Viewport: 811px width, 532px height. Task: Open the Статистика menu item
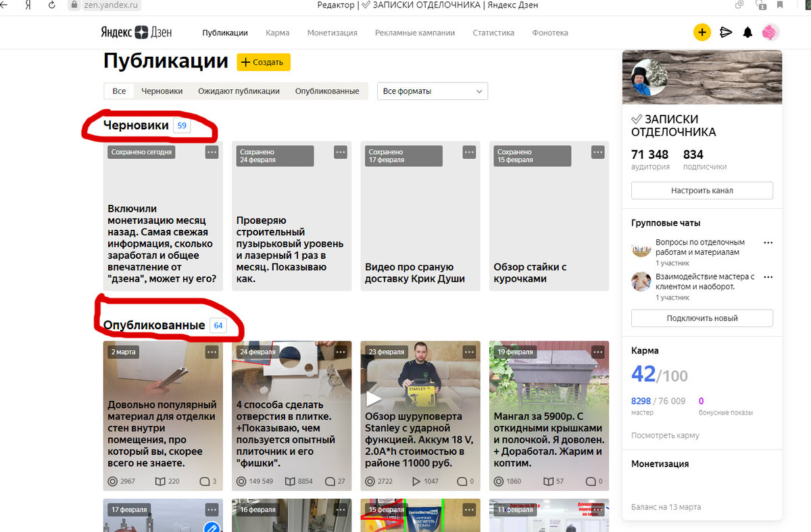pos(493,32)
